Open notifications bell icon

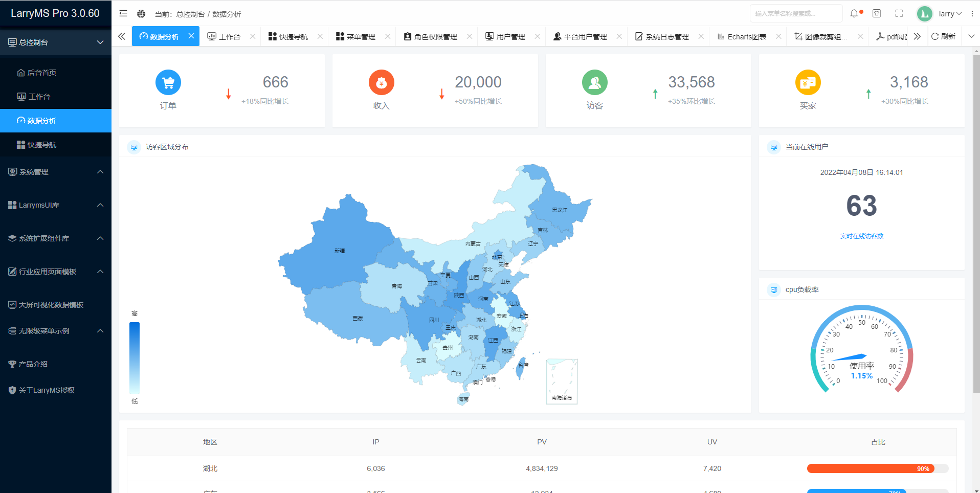[854, 13]
